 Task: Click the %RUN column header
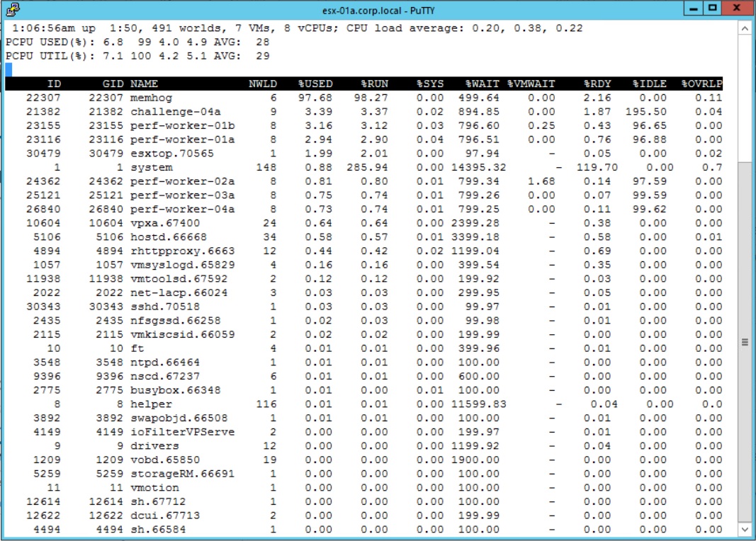(x=374, y=84)
